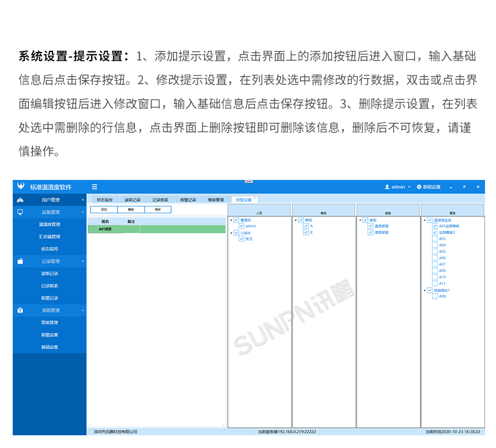Open 报警记录 in the sidebar
496x448 pixels.
[50, 298]
